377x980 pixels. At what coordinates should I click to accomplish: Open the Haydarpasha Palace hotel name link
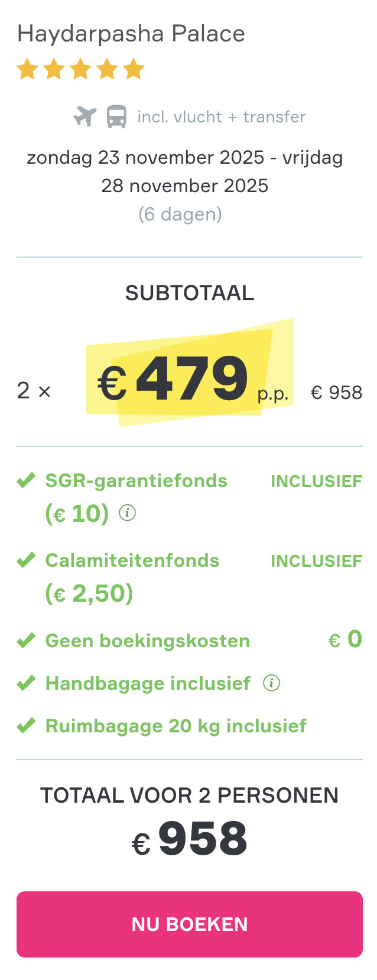[132, 33]
